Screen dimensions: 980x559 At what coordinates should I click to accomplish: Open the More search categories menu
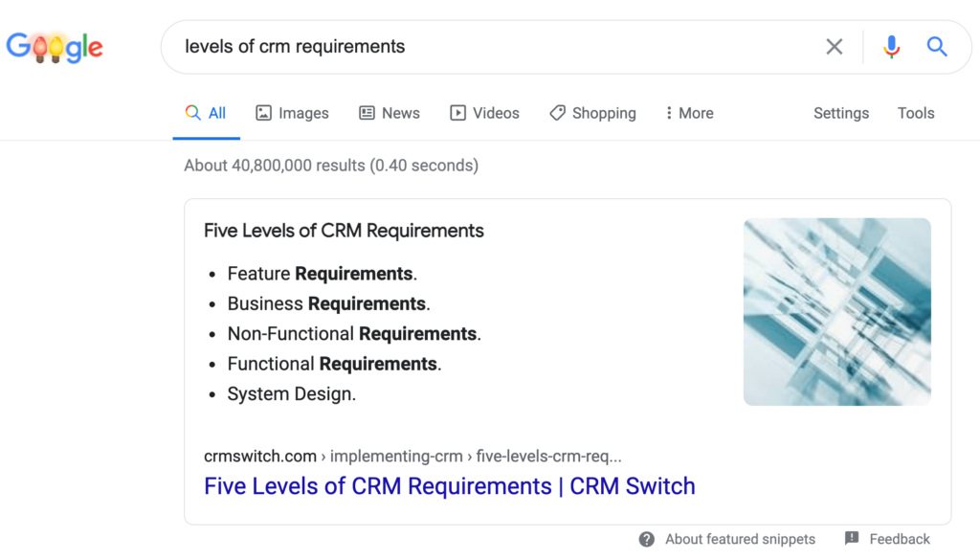click(688, 112)
